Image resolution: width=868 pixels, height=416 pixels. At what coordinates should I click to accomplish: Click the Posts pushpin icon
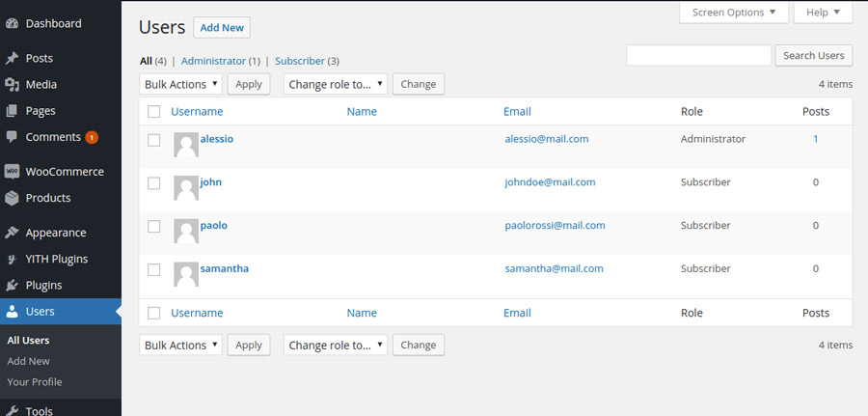12,58
